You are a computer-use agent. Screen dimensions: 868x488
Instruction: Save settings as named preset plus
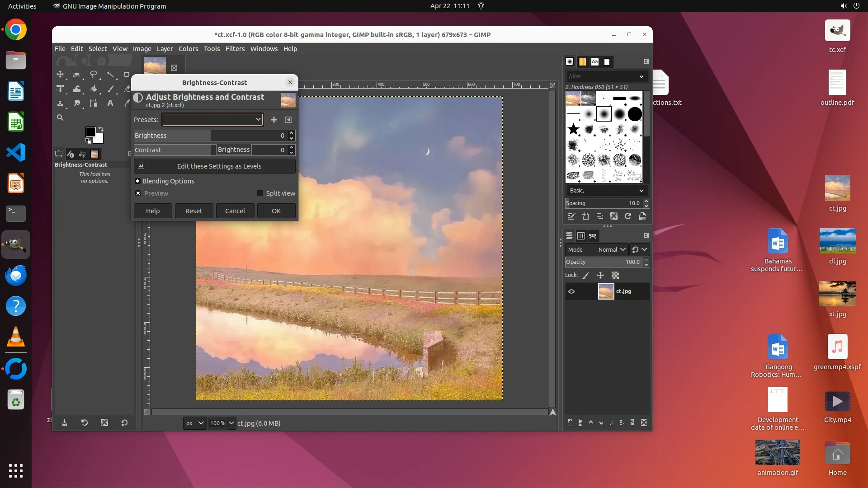(274, 120)
